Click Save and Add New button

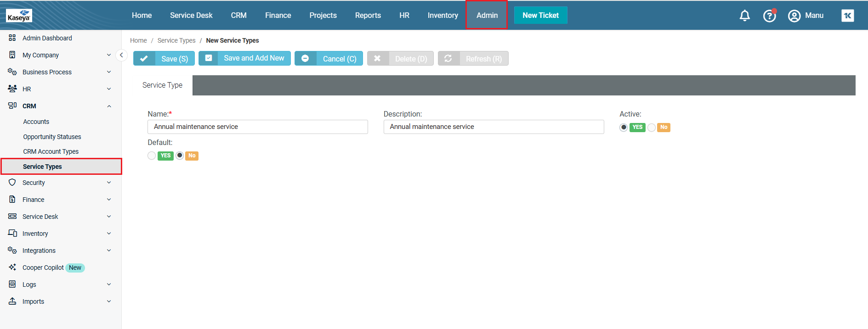point(244,58)
